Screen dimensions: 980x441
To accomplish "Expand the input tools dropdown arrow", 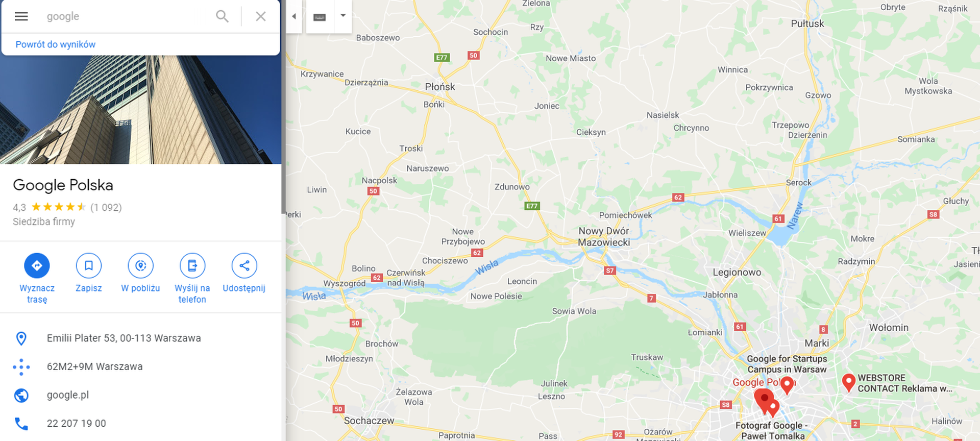I will coord(343,16).
